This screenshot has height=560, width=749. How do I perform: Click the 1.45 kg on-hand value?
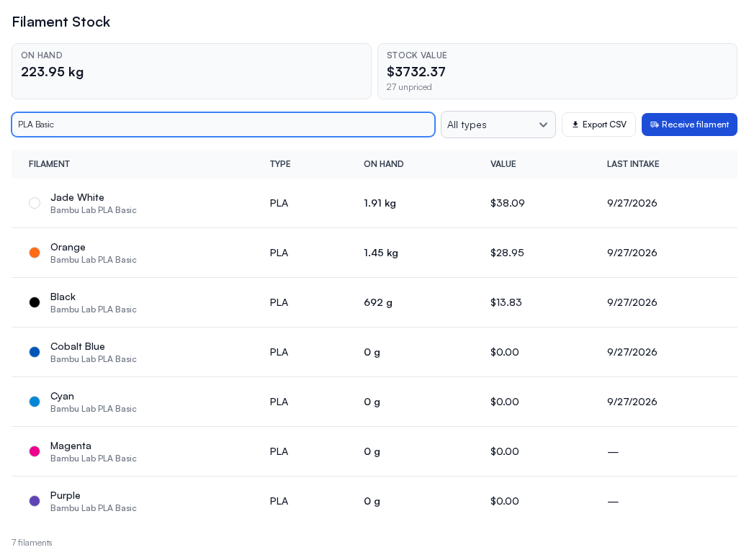[381, 253]
